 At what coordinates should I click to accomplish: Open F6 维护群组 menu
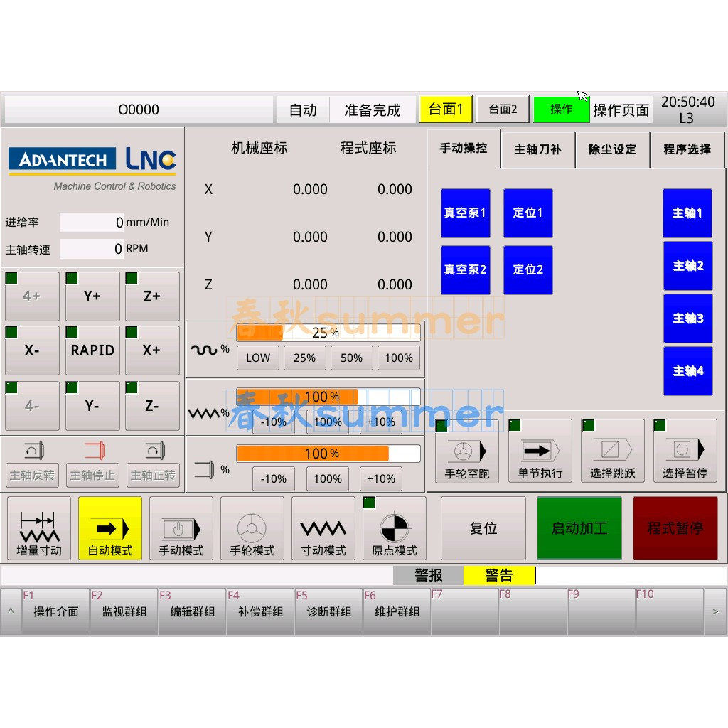397,611
